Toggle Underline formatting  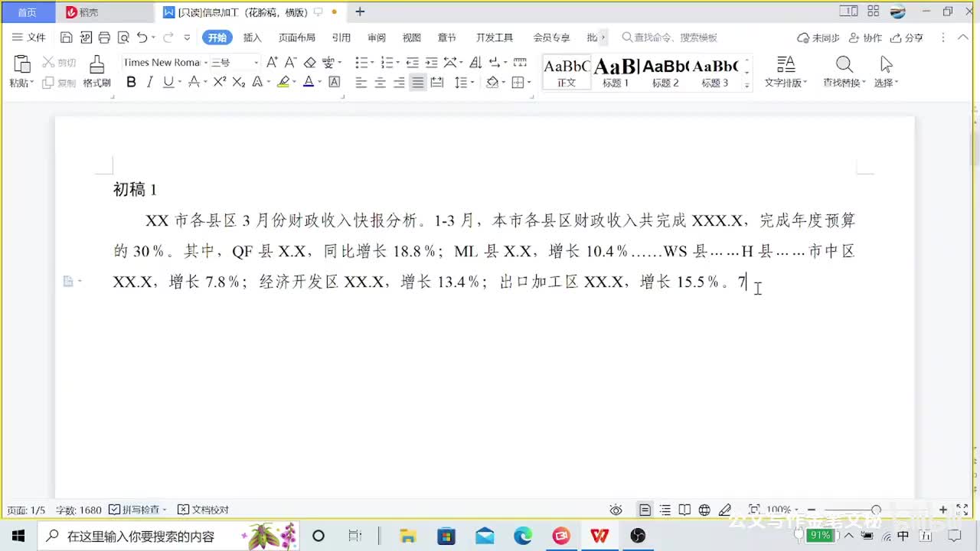pyautogui.click(x=168, y=82)
